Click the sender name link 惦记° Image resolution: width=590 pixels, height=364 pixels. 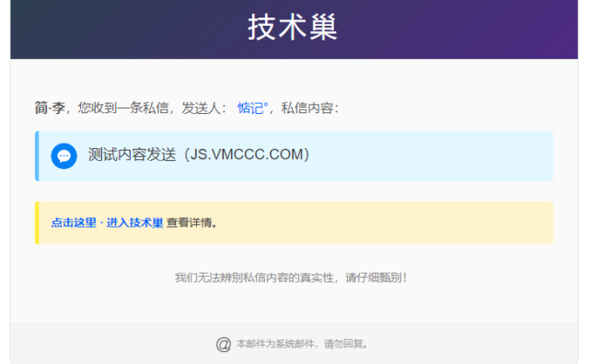coord(252,108)
